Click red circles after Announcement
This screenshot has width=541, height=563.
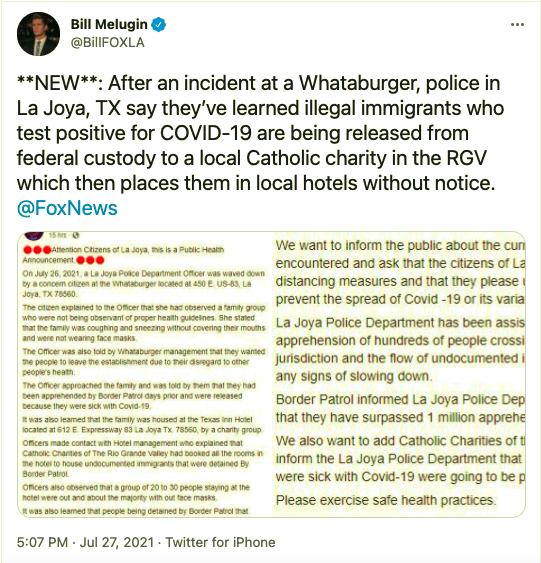[90, 260]
